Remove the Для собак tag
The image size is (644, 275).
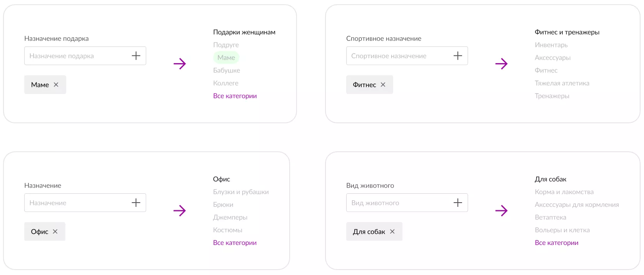click(392, 231)
